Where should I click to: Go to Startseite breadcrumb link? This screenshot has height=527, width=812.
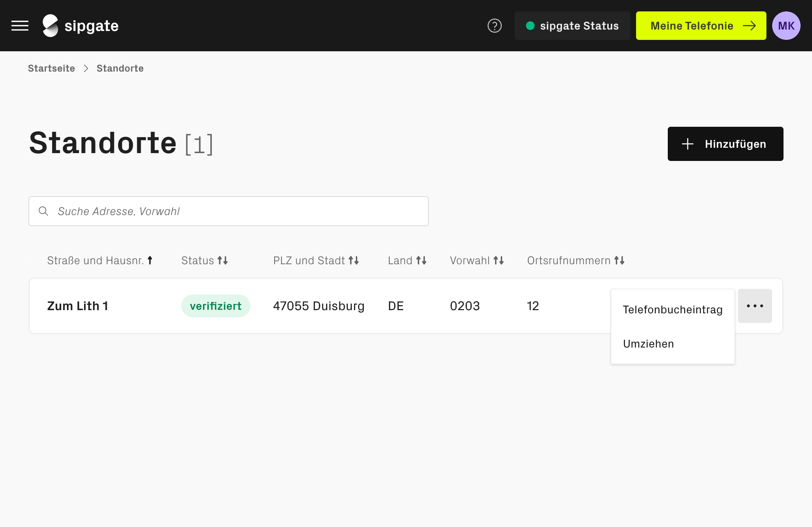[x=51, y=68]
